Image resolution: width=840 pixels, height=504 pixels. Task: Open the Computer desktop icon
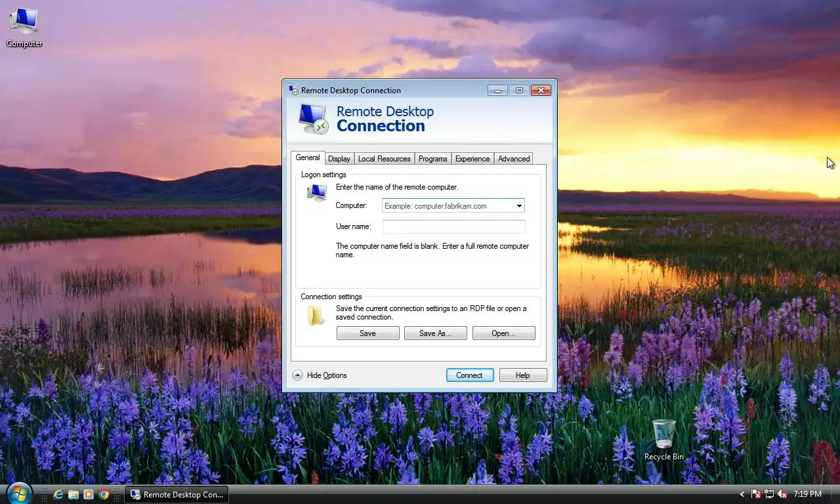(x=24, y=28)
